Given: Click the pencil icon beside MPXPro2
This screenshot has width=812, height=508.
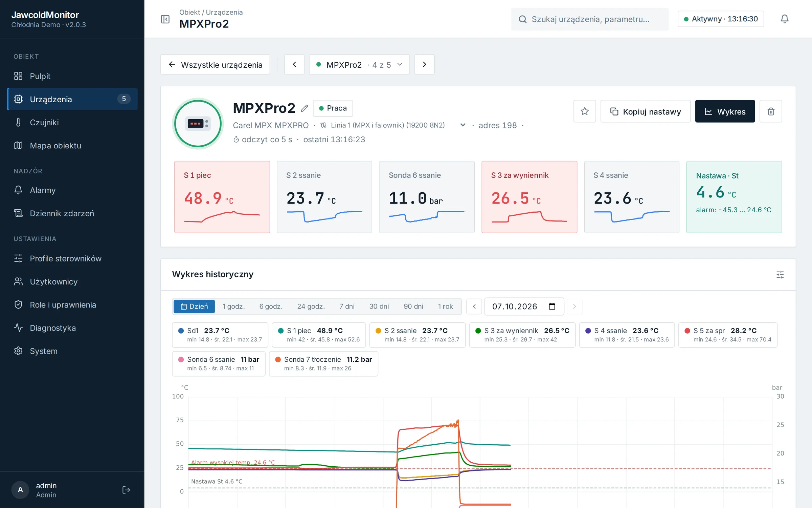Looking at the screenshot, I should coord(304,108).
